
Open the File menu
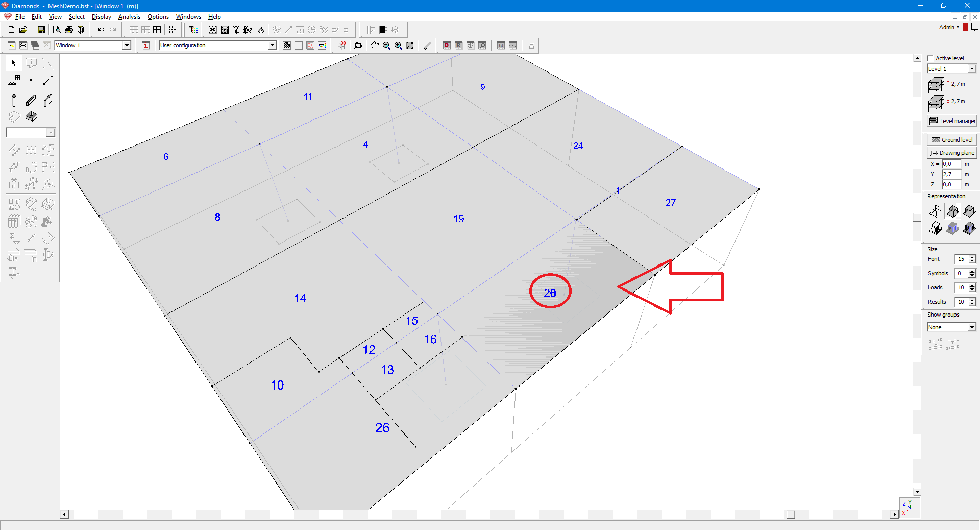20,17
